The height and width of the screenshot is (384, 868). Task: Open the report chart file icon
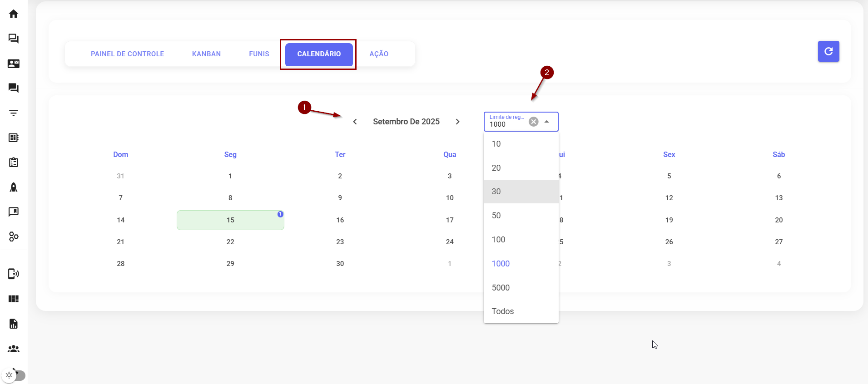(14, 324)
